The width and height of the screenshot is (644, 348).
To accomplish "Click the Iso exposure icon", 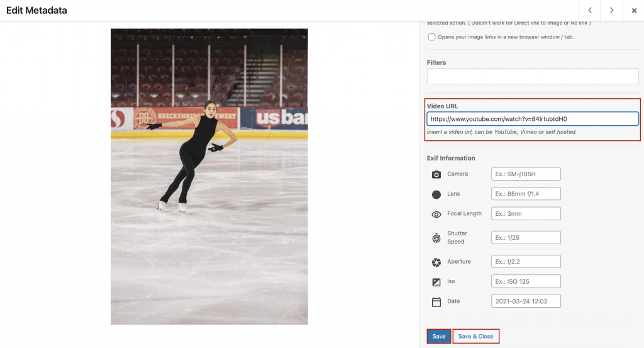I will pos(436,282).
